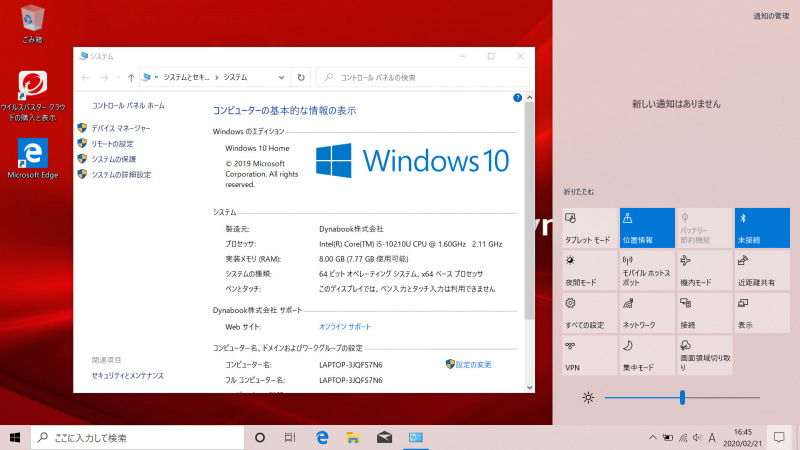
Task: Open the Recycle Bin desktop icon
Action: point(33,24)
